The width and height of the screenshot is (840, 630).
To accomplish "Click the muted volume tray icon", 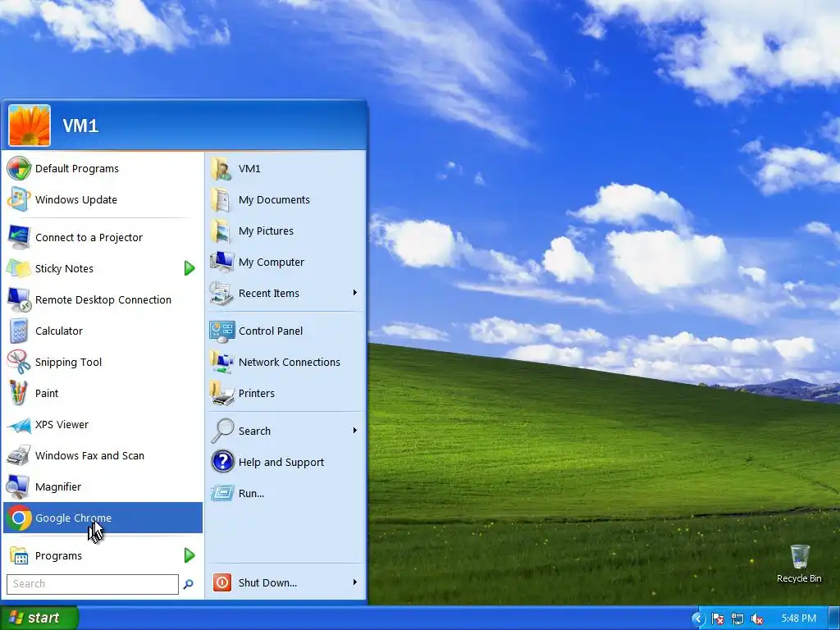I will click(x=757, y=619).
